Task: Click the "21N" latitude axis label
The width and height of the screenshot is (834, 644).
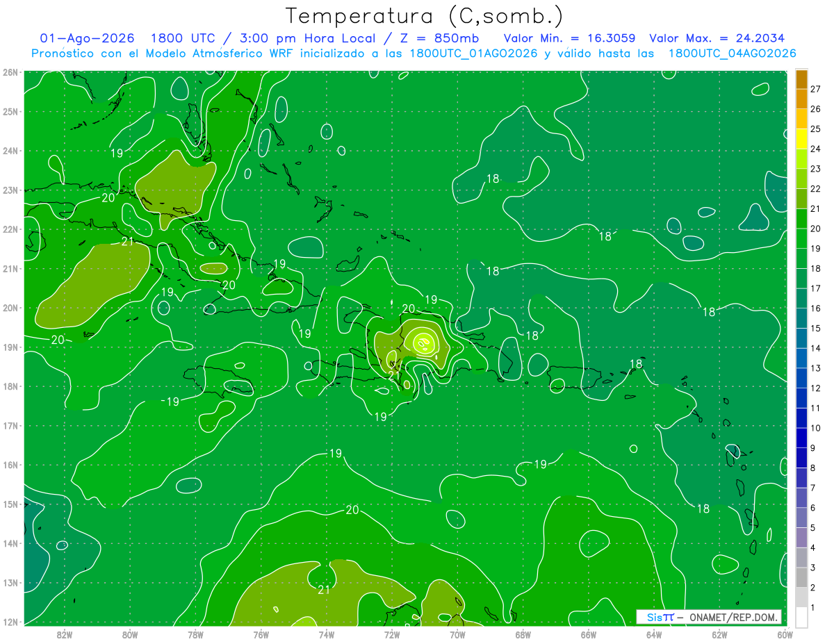Action: (x=10, y=269)
